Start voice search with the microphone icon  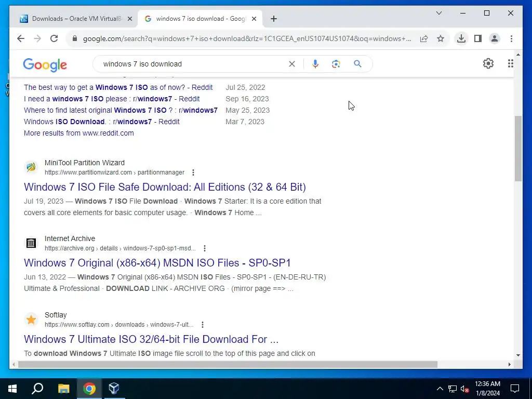315,64
